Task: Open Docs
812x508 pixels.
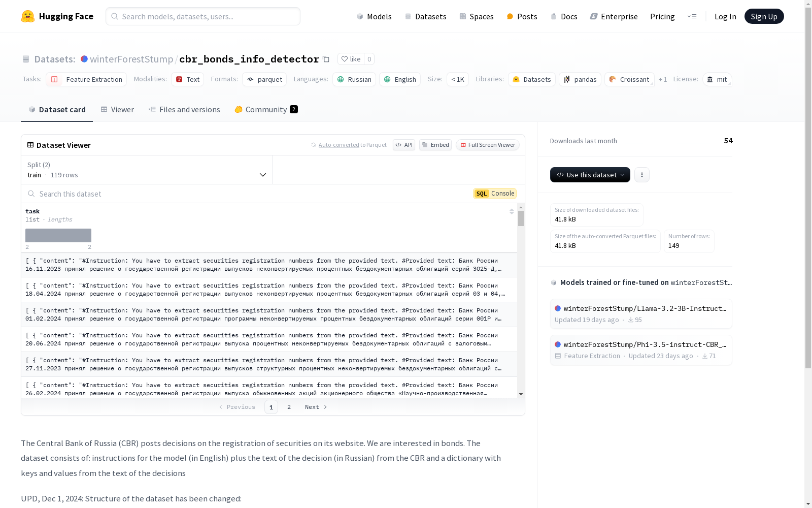Action: [564, 16]
